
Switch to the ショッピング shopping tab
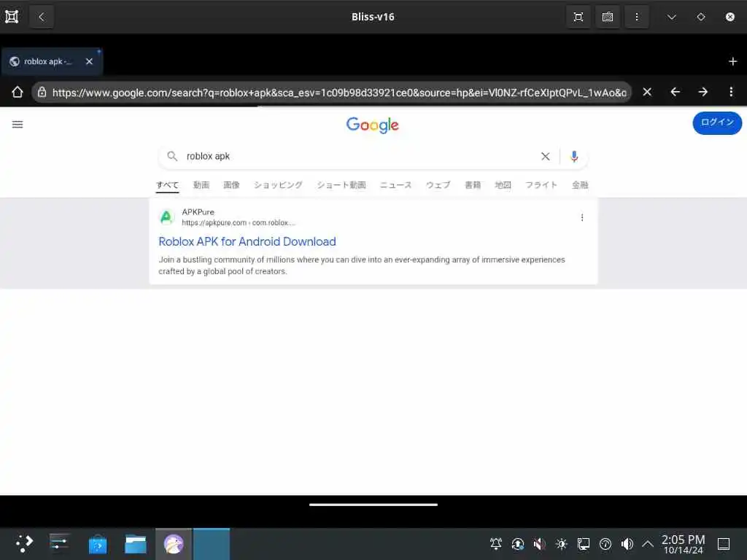tap(278, 184)
